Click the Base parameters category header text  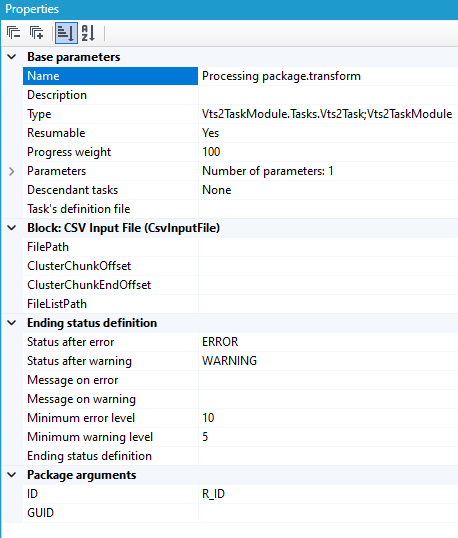(x=74, y=57)
